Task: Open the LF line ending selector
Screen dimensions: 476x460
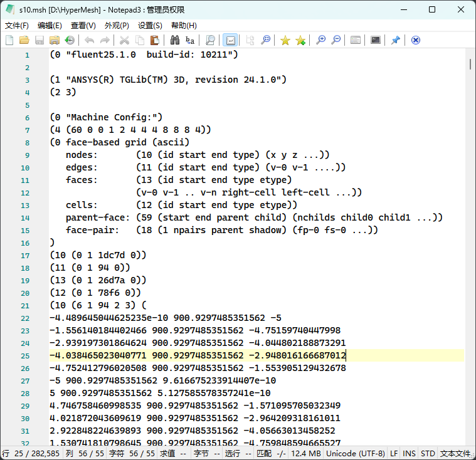Action: click(x=394, y=453)
